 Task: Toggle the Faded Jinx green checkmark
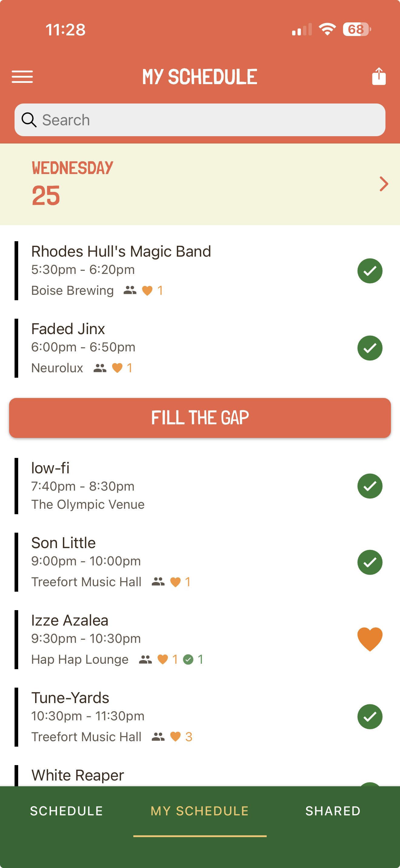pos(370,348)
